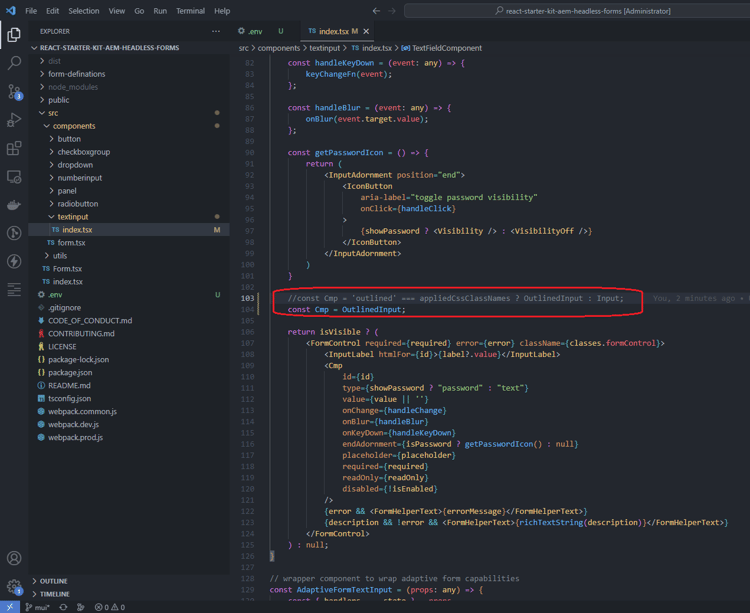750x613 pixels.
Task: Open the Run and Debug view
Action: [14, 120]
